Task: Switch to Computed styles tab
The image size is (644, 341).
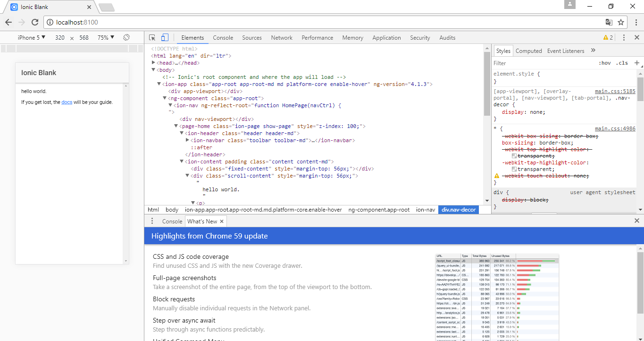Action: click(x=528, y=51)
